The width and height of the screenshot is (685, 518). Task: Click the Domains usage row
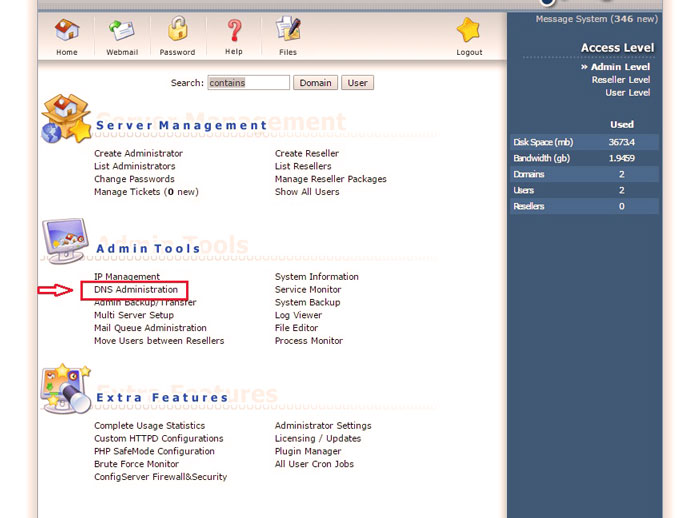584,174
